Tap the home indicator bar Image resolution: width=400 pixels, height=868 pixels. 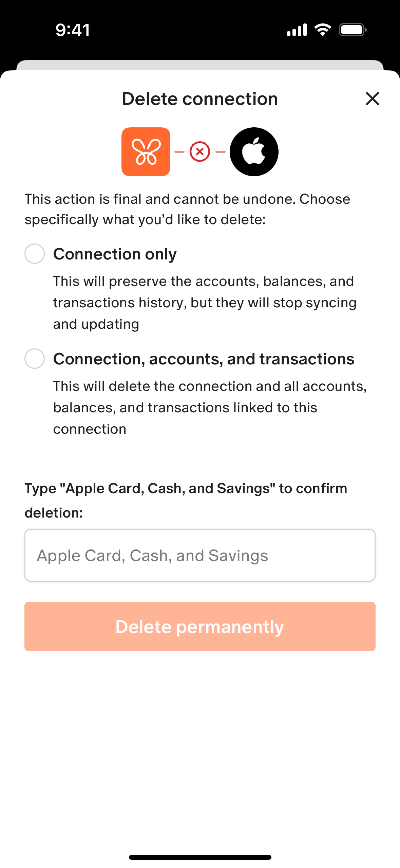point(200,857)
